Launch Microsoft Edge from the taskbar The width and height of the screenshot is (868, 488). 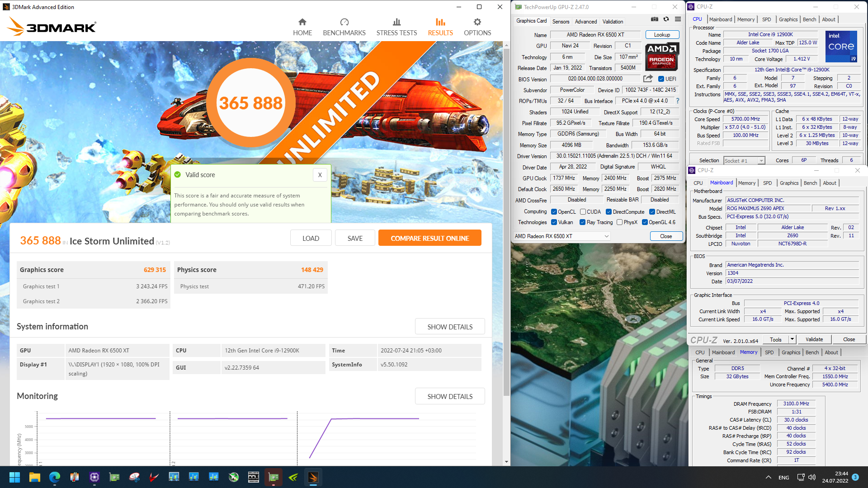(55, 477)
